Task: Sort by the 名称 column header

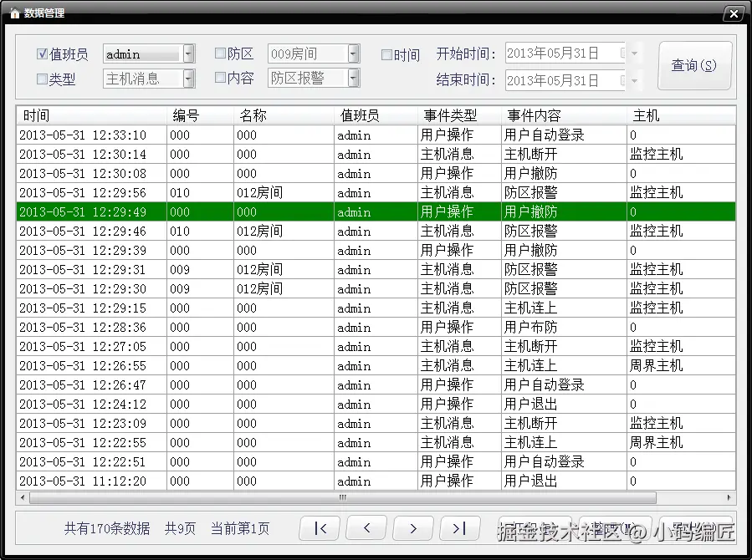Action: coord(284,115)
